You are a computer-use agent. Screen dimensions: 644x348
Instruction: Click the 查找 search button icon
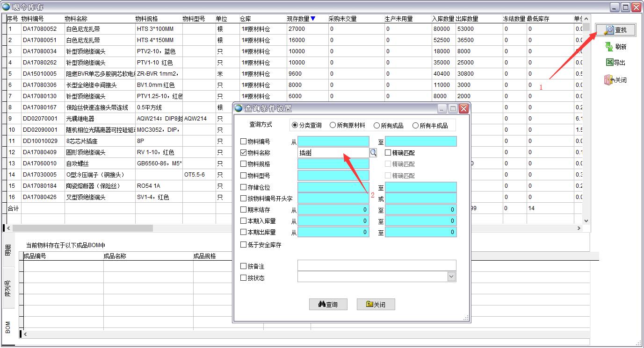point(608,30)
